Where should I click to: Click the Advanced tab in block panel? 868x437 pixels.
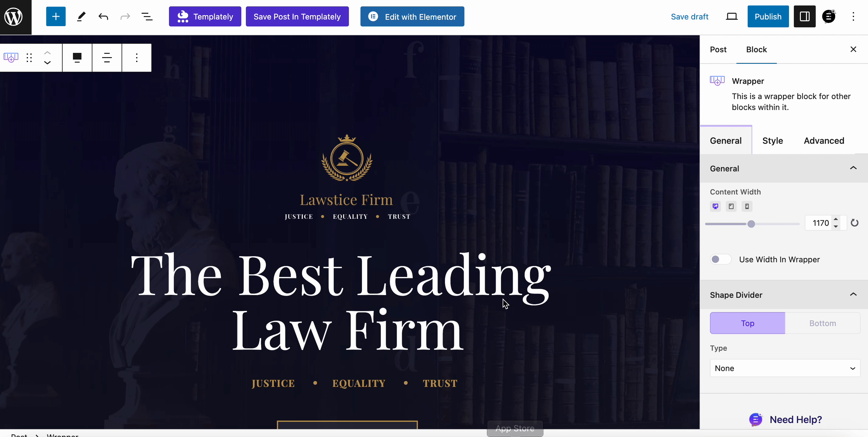pyautogui.click(x=824, y=140)
